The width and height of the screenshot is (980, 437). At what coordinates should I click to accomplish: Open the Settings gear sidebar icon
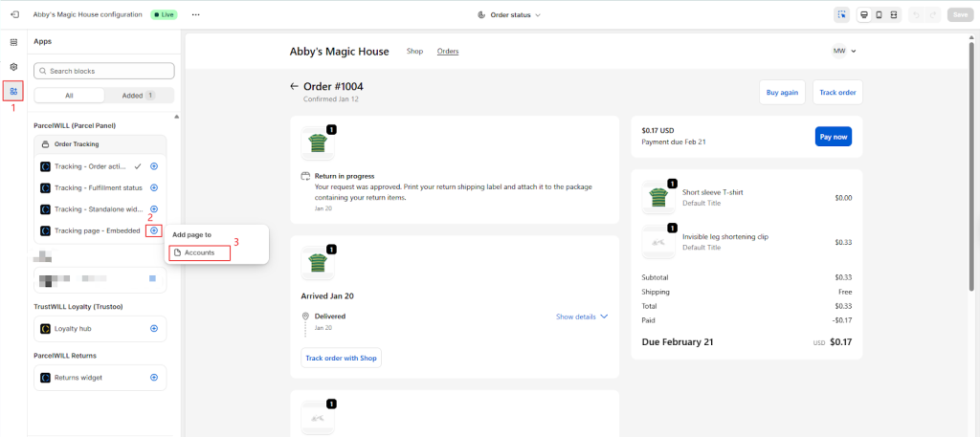pyautogui.click(x=13, y=67)
